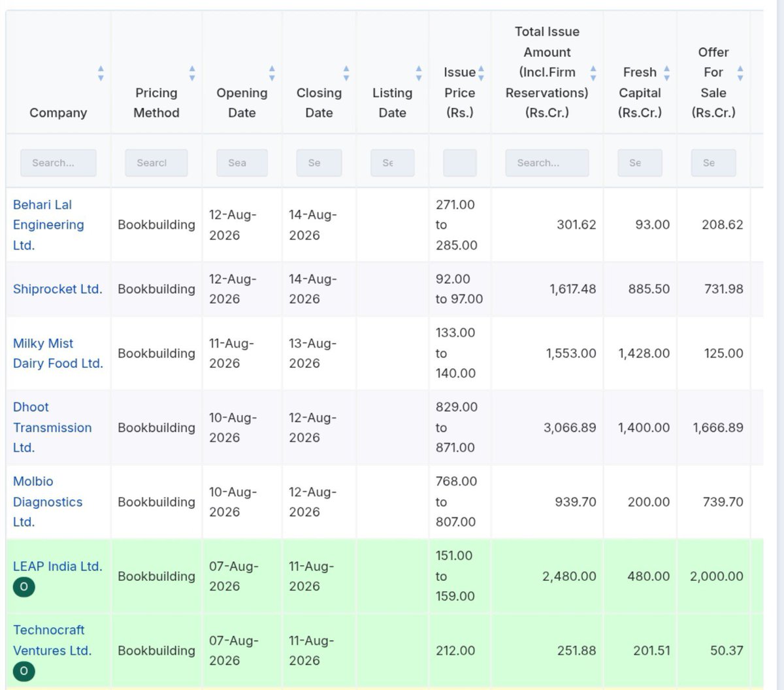Open Milky Mist Dairy Food Ltd. link
This screenshot has width=784, height=690.
[x=58, y=353]
